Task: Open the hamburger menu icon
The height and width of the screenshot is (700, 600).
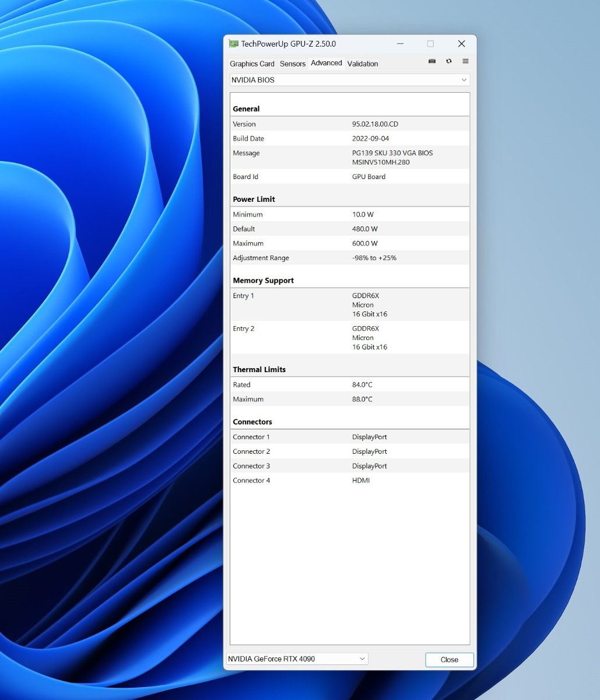Action: coord(465,61)
